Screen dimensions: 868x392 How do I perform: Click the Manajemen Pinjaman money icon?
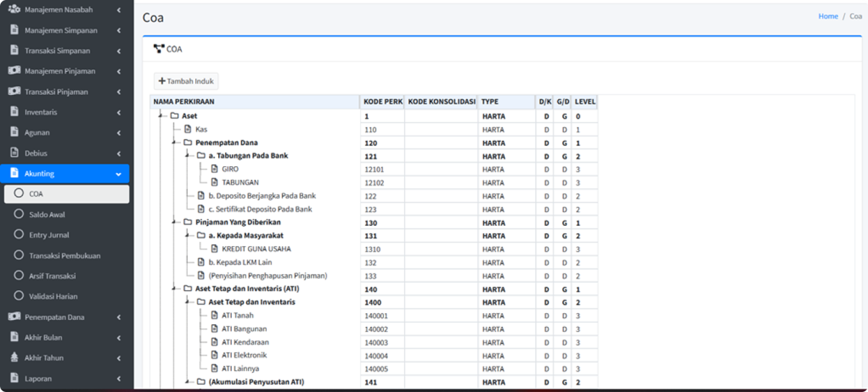coord(14,71)
